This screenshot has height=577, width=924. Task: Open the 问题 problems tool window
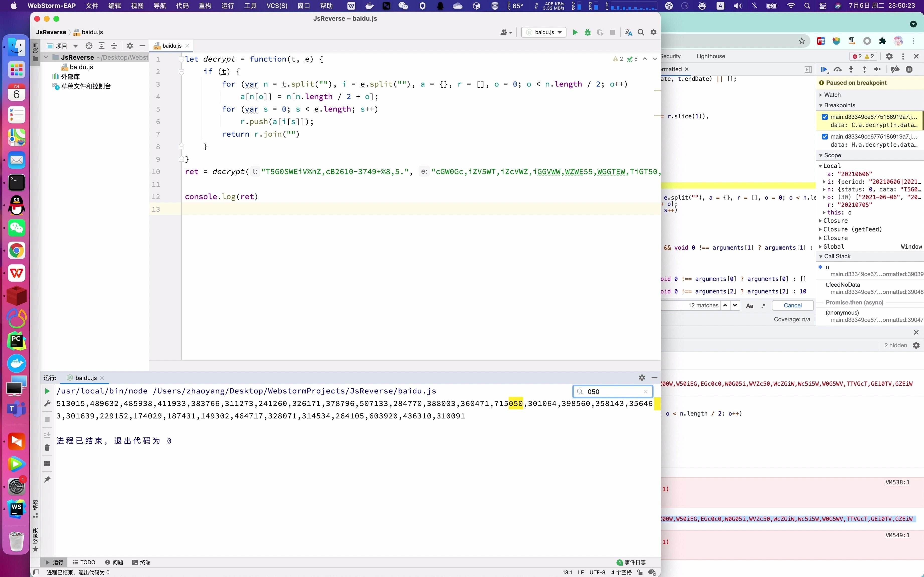[114, 562]
